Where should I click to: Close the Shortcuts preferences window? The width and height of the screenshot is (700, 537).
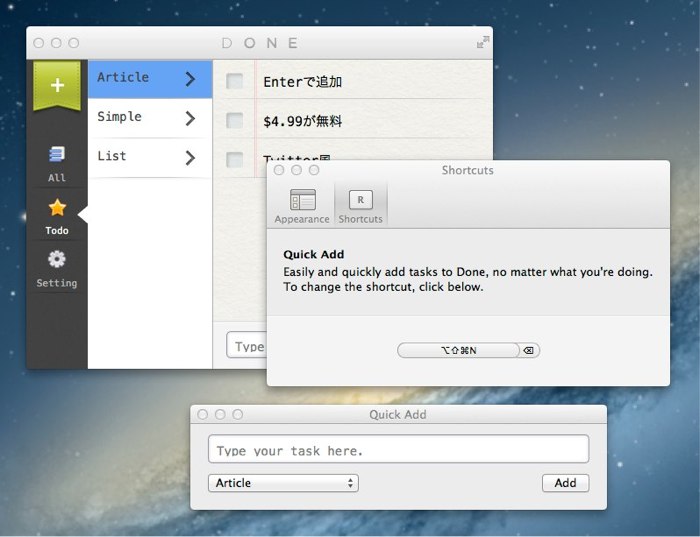[x=279, y=170]
